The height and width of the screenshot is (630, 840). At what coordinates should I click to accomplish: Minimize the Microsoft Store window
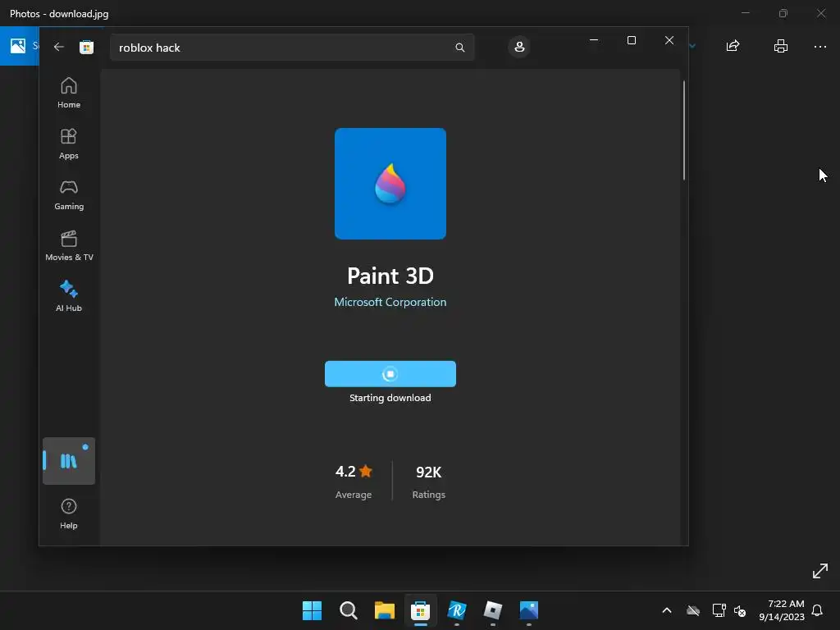594,40
